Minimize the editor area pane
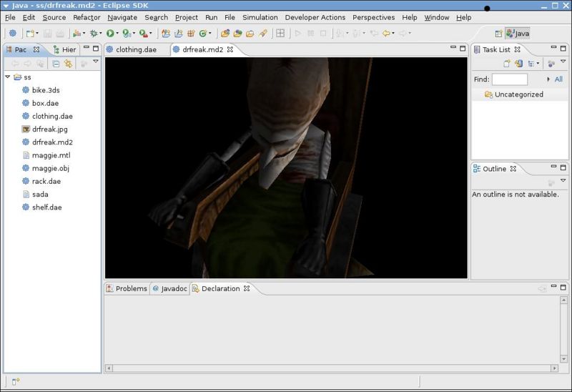Image resolution: width=572 pixels, height=392 pixels. point(453,47)
